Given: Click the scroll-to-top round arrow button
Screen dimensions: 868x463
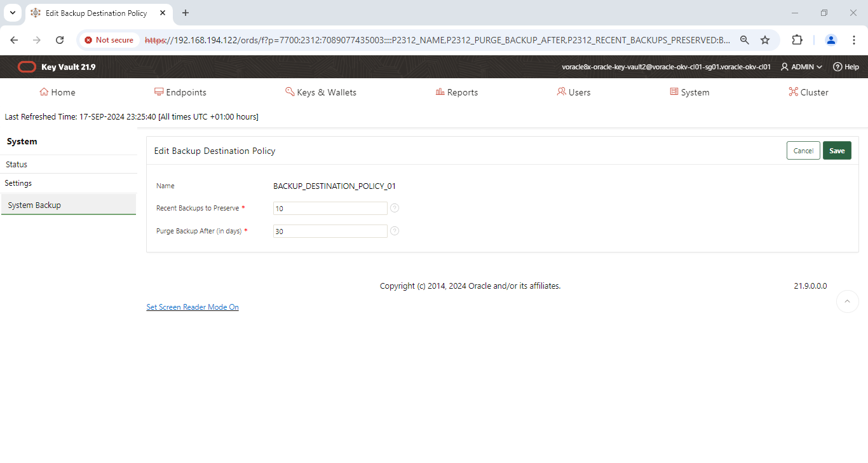Looking at the screenshot, I should pos(847,301).
